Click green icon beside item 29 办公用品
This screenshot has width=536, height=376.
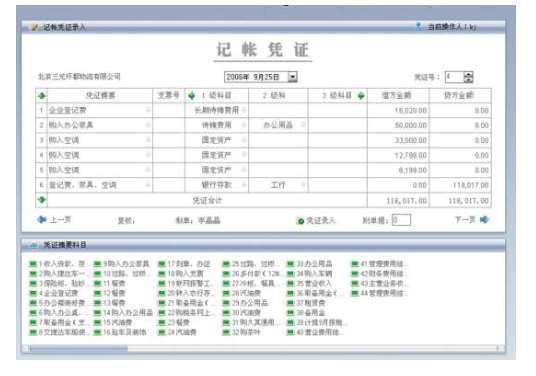(226, 303)
